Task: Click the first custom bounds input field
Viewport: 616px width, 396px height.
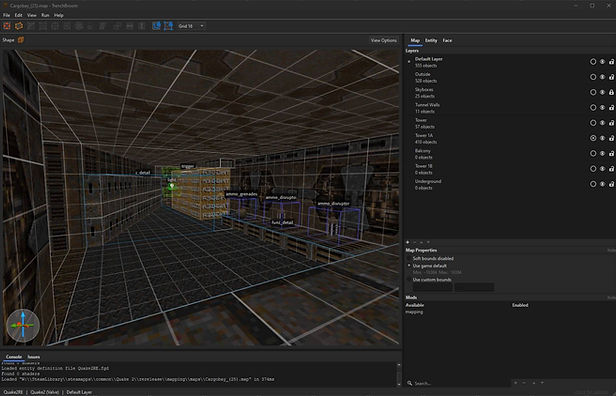Action: pos(433,287)
